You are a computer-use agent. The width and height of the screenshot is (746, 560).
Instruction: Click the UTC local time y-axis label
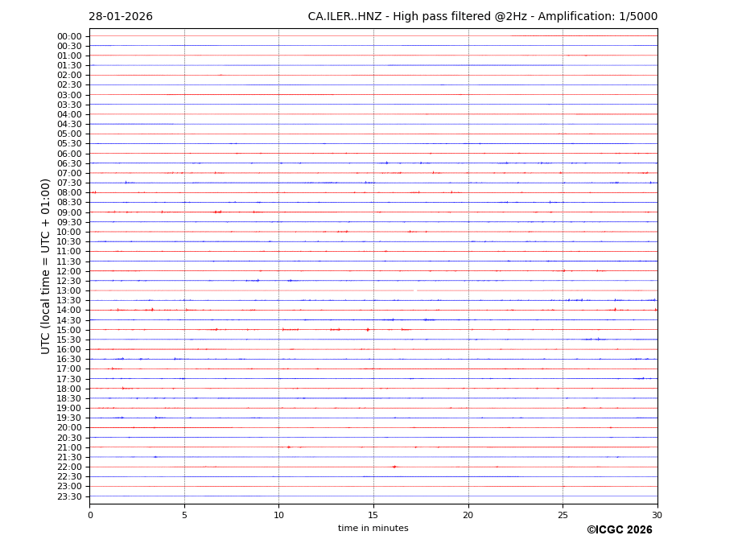click(x=46, y=266)
